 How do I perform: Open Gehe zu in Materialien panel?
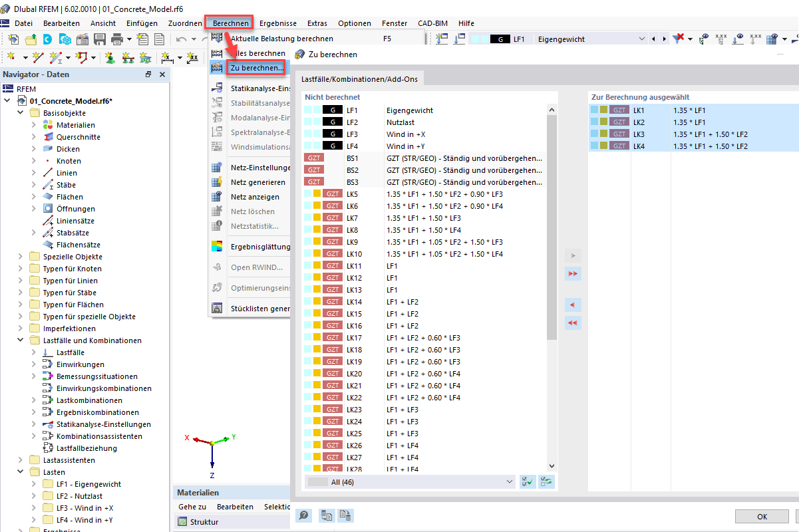click(x=192, y=507)
